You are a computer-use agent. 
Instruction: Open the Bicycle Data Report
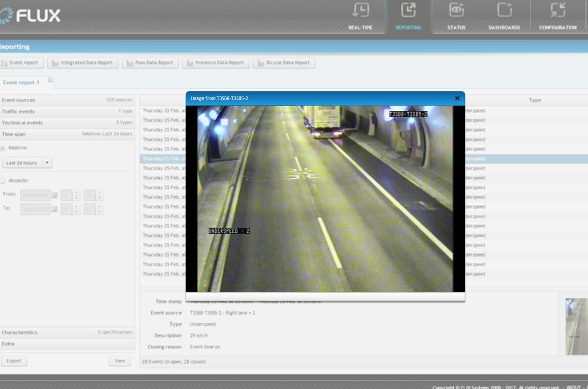284,63
